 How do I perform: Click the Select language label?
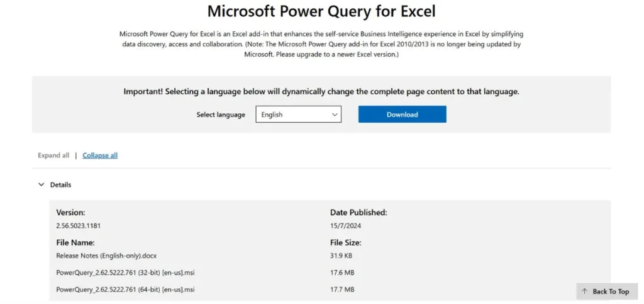click(x=221, y=115)
